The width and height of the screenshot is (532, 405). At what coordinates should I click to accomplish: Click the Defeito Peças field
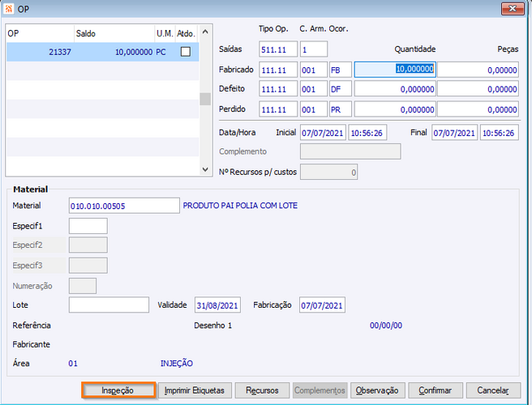pos(478,89)
